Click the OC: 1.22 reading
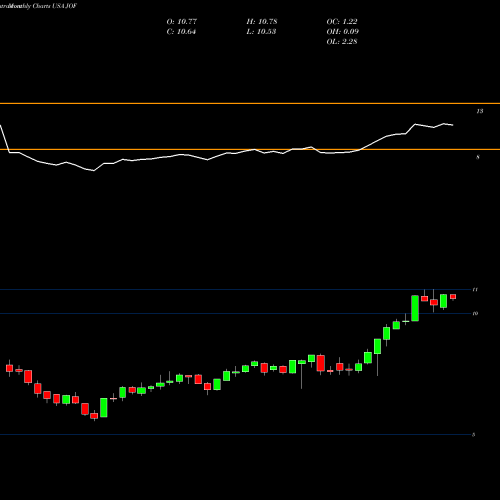 coord(342,22)
